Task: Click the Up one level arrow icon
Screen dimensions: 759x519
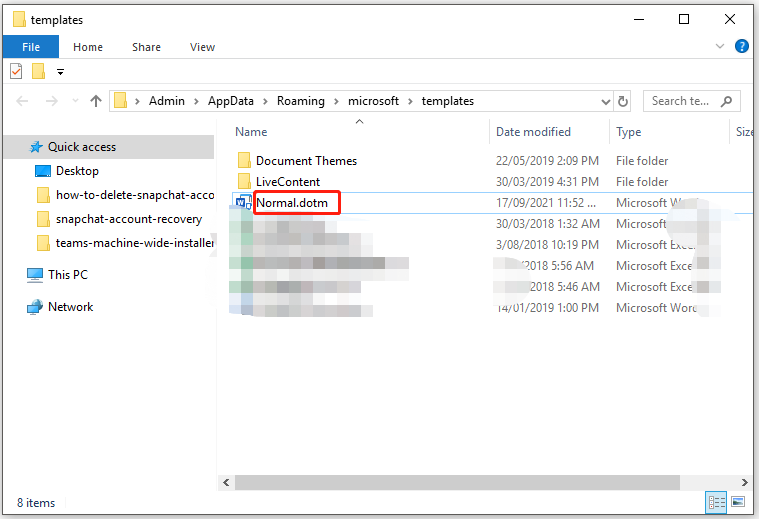Action: click(96, 101)
